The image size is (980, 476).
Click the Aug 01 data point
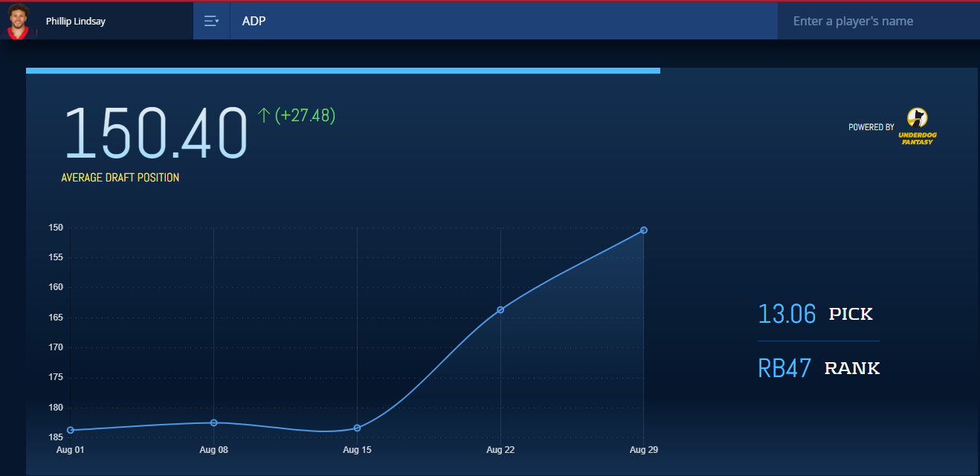[71, 430]
